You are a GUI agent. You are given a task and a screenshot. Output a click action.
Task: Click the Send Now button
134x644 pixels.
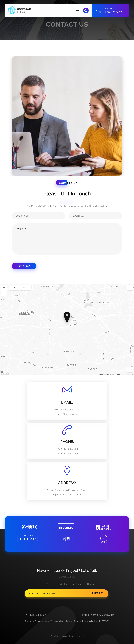click(x=24, y=266)
